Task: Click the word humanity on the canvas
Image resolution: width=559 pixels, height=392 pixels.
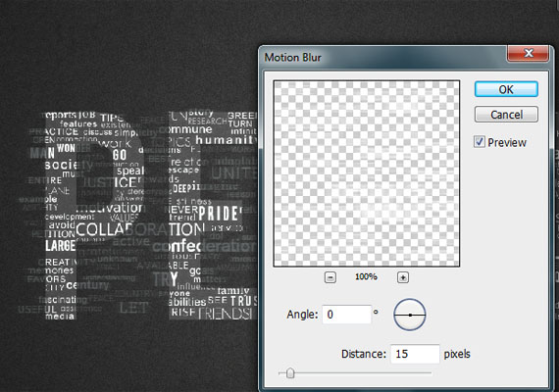Action: pyautogui.click(x=227, y=140)
